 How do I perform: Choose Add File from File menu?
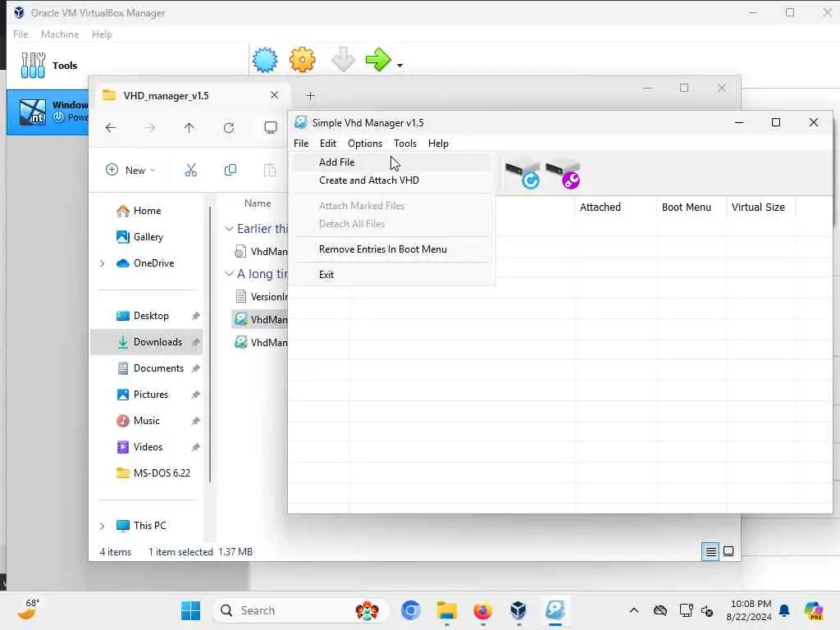[391, 162]
